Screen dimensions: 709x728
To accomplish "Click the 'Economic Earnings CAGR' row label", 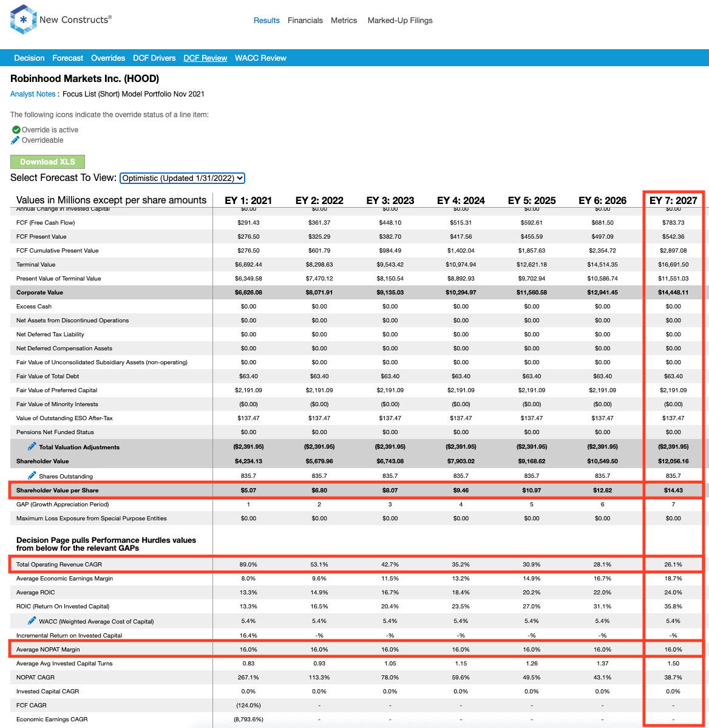I will point(52,719).
